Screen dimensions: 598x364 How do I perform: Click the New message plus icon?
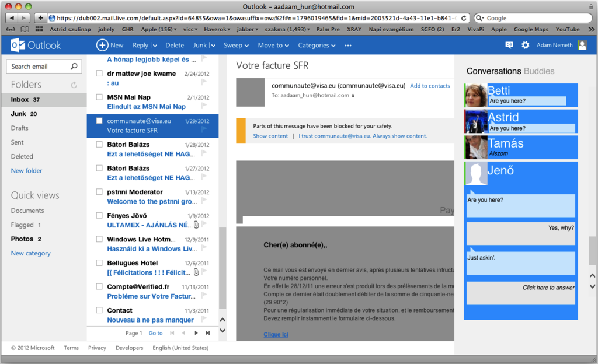tap(102, 45)
